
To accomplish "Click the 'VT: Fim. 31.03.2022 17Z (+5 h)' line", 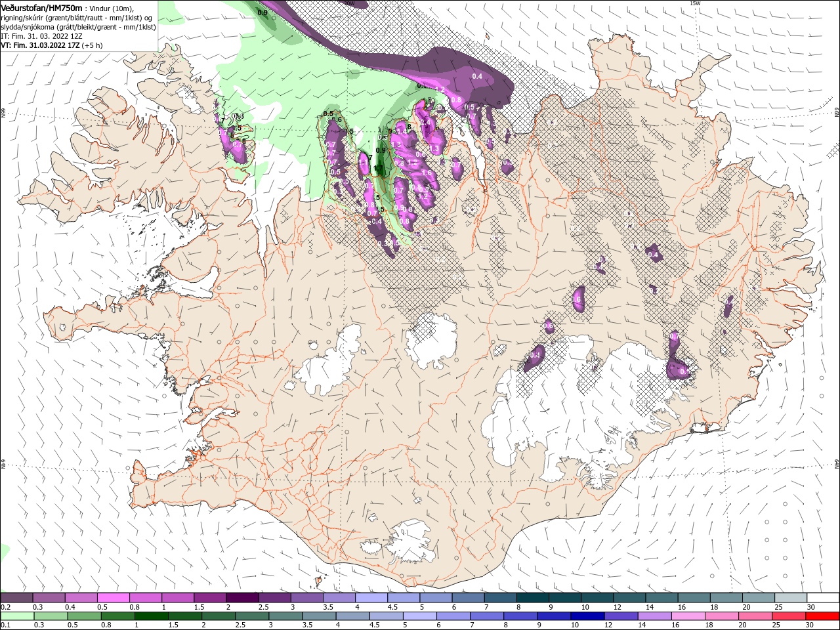I will coord(52,45).
